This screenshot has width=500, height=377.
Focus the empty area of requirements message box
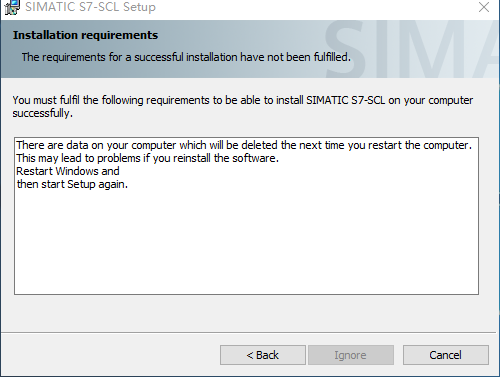click(x=246, y=243)
